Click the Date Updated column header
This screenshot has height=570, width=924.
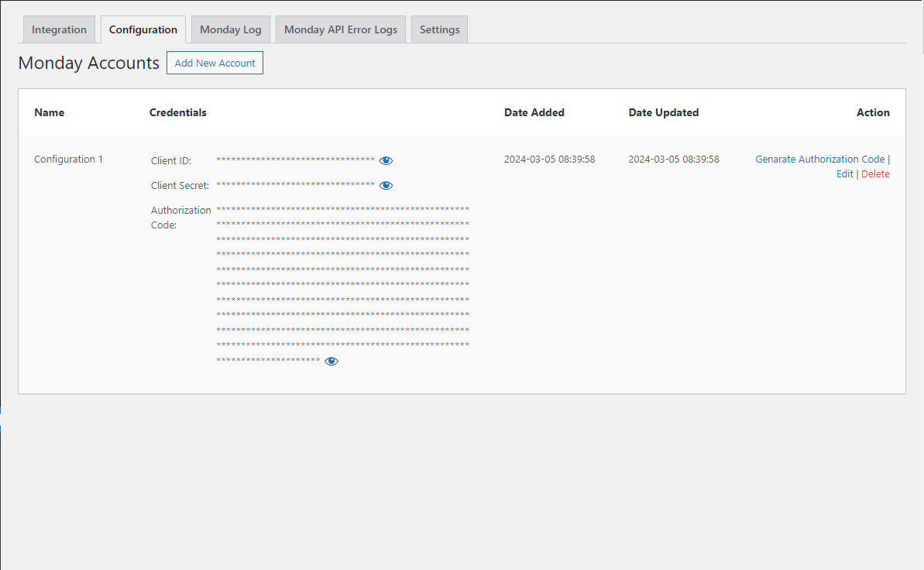664,112
